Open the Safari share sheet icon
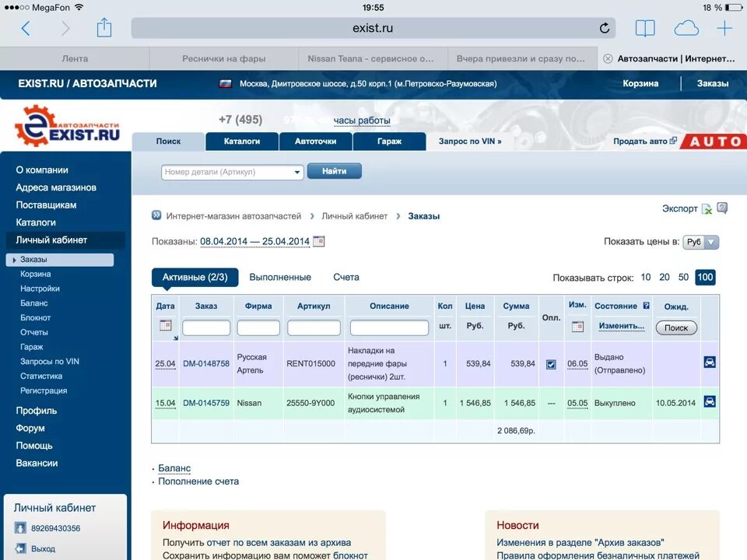Screen dimensions: 747x560 click(x=103, y=28)
